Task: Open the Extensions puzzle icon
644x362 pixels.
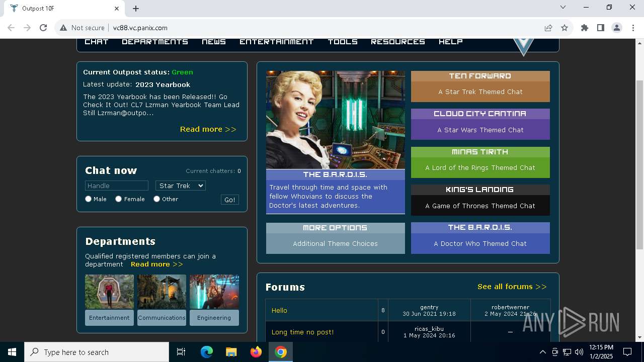Action: pos(585,28)
